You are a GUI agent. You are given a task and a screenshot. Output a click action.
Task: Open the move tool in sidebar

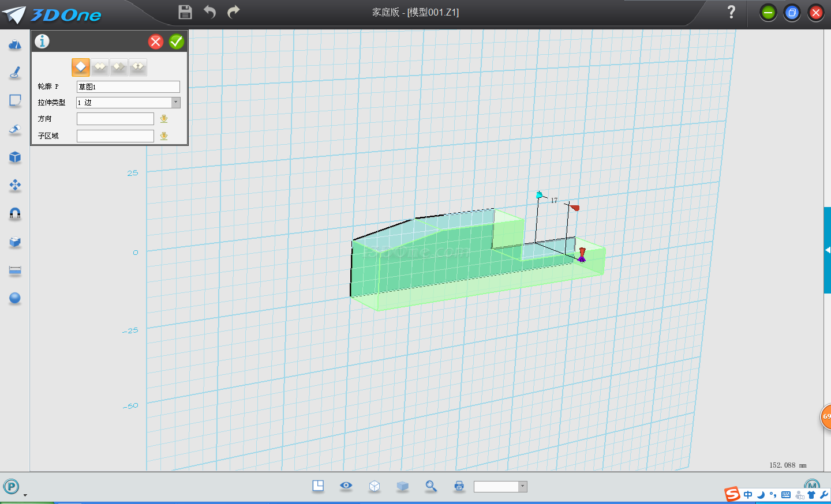15,185
